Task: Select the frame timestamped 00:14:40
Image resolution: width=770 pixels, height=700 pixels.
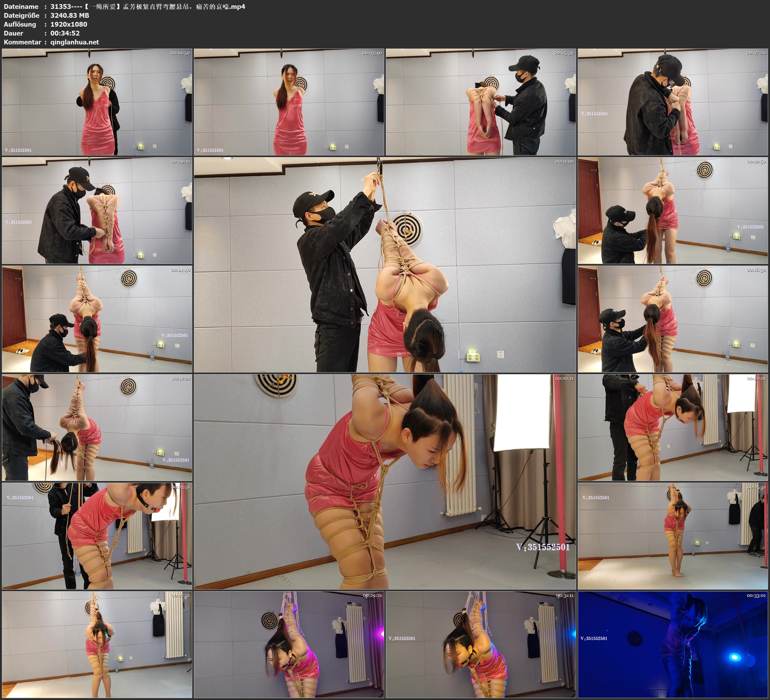Action: click(97, 319)
